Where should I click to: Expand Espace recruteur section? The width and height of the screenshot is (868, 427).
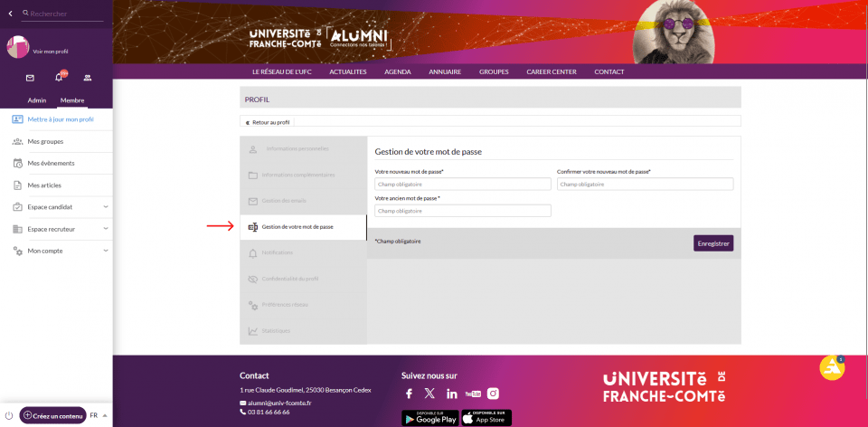coord(106,229)
